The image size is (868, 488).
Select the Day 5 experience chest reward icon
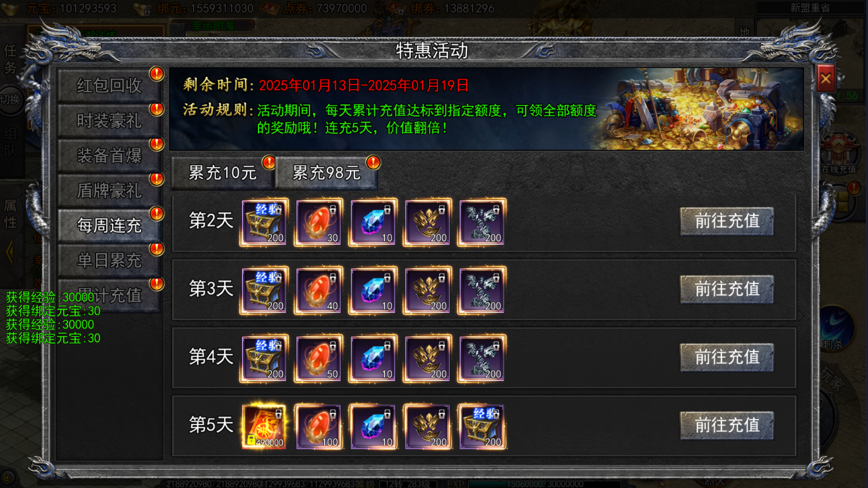482,426
